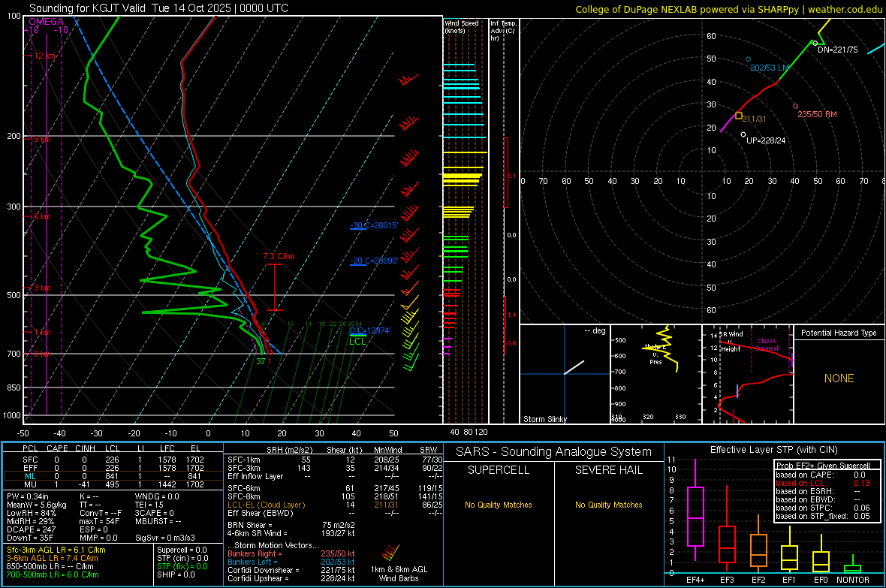This screenshot has width=886, height=588.
Task: Click the magenta EF4+ box plot
Action: click(695, 510)
